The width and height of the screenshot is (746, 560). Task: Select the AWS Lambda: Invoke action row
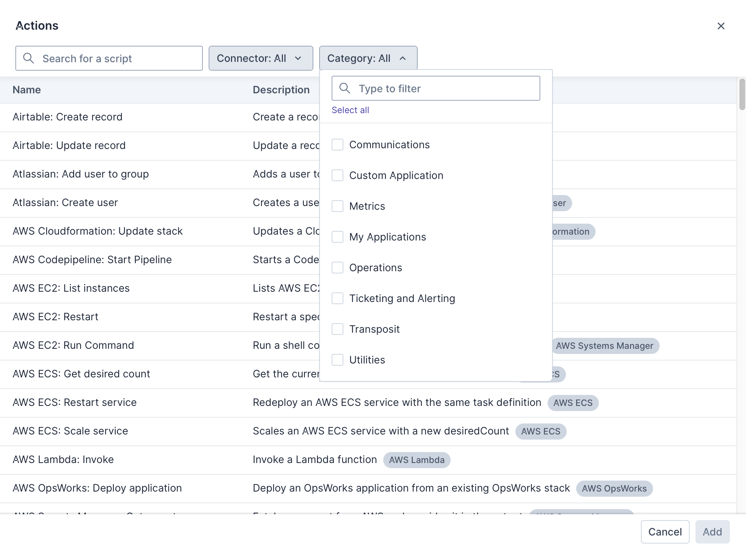[63, 460]
